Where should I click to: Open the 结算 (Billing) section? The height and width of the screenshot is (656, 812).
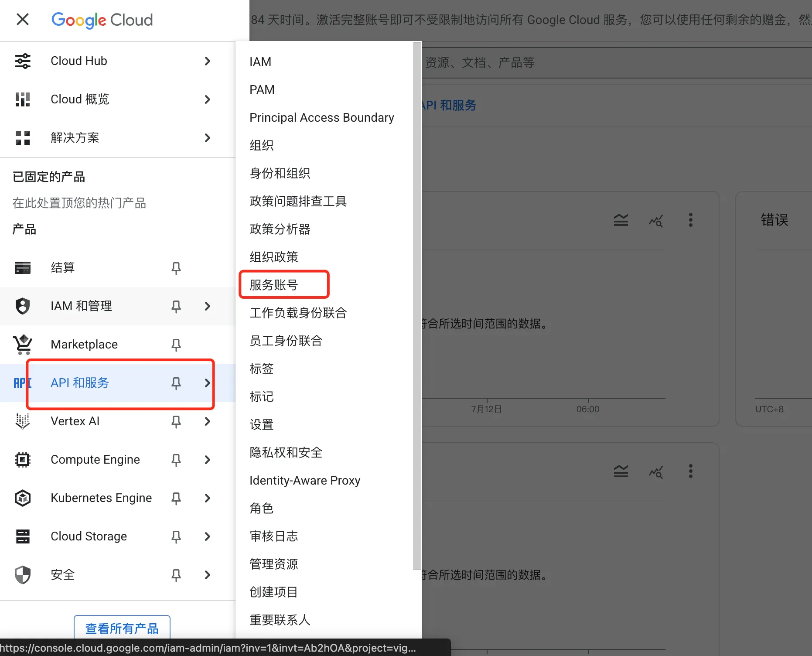click(x=63, y=267)
